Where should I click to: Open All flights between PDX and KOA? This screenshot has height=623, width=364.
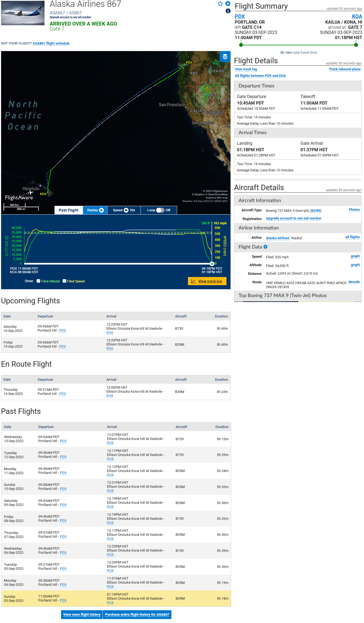[260, 76]
